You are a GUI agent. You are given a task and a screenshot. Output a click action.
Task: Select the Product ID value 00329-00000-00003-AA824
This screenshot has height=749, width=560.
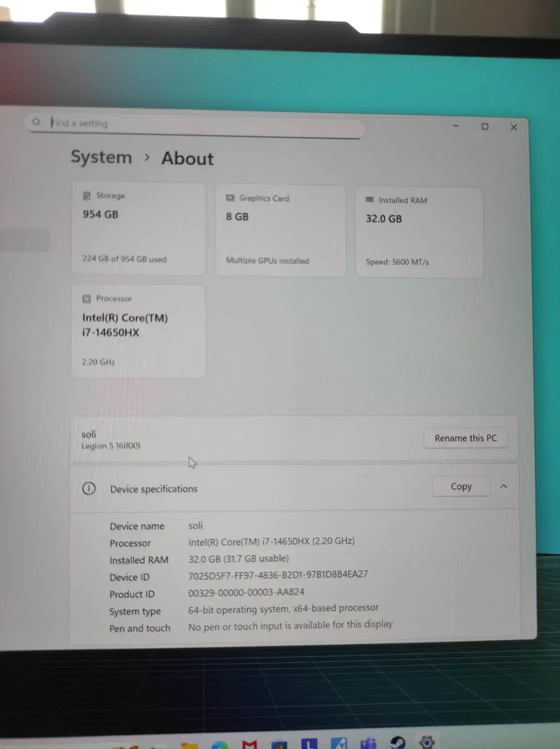(x=246, y=592)
